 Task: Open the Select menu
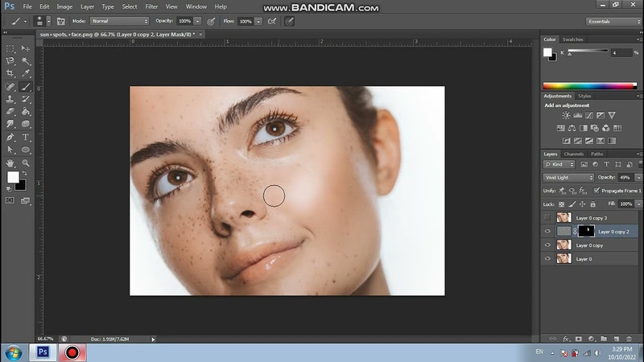point(130,6)
